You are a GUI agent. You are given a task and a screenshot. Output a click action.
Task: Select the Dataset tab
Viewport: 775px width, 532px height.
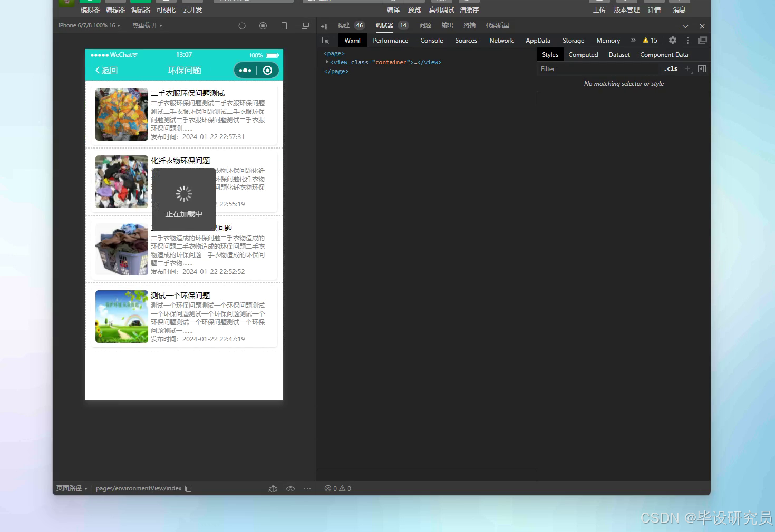point(619,55)
